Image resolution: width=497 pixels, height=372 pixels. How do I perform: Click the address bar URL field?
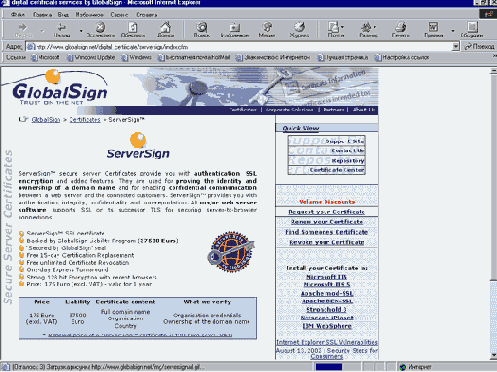pos(239,47)
